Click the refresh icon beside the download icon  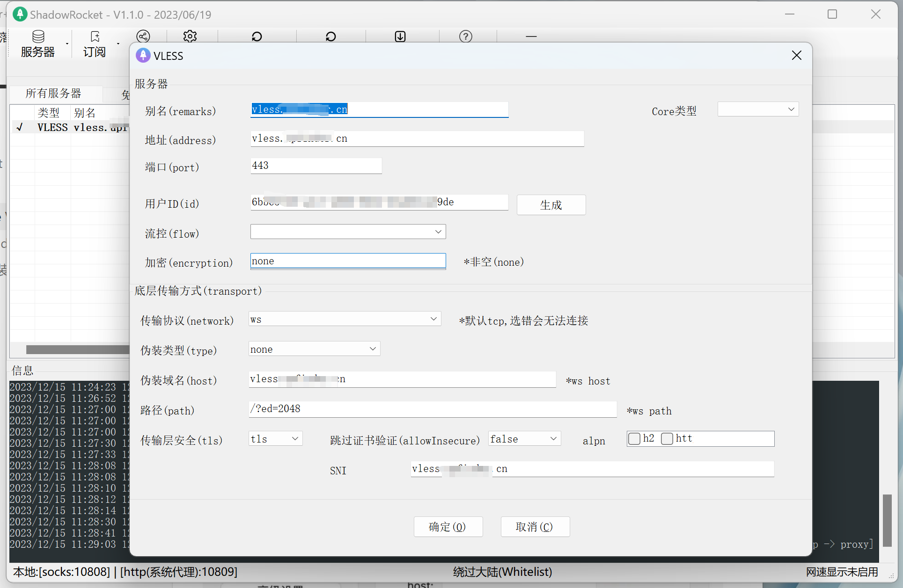pos(331,36)
